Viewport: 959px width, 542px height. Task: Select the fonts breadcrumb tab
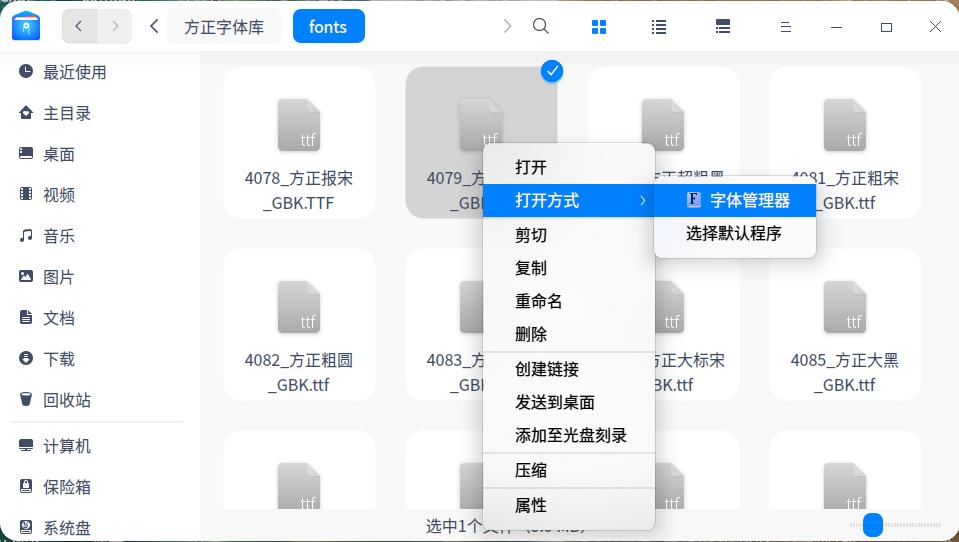coord(328,27)
